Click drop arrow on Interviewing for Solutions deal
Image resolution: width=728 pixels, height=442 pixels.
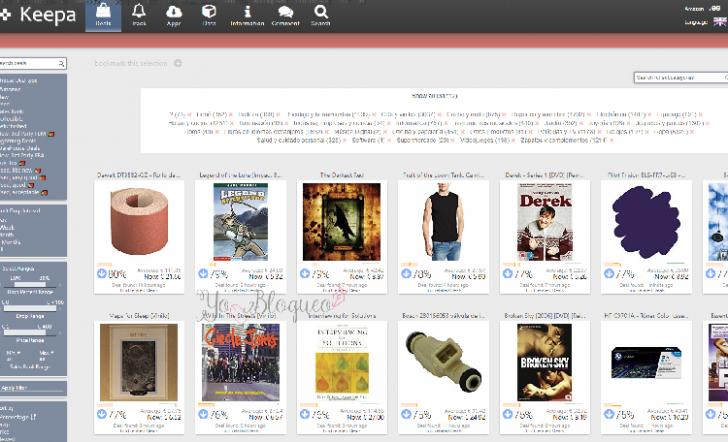(x=305, y=414)
